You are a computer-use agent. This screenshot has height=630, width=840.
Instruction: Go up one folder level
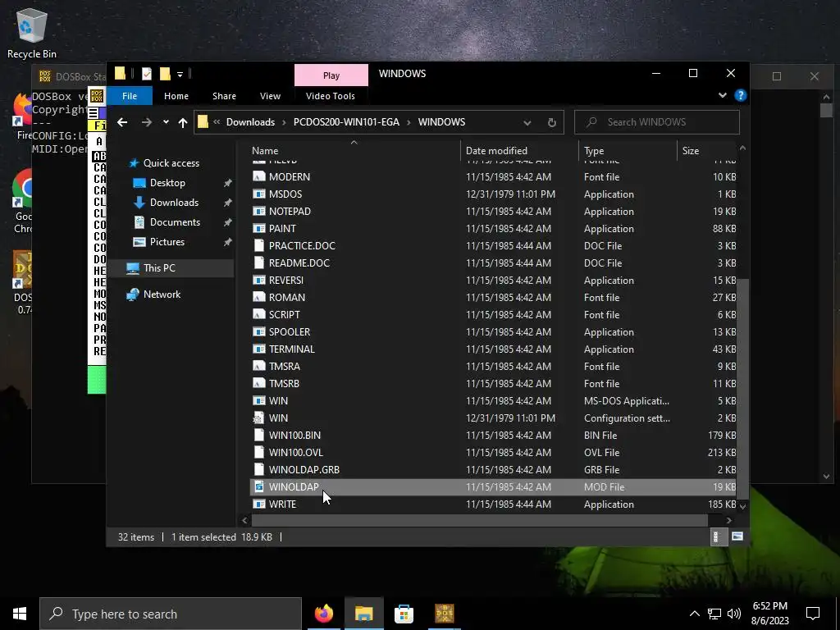click(183, 123)
